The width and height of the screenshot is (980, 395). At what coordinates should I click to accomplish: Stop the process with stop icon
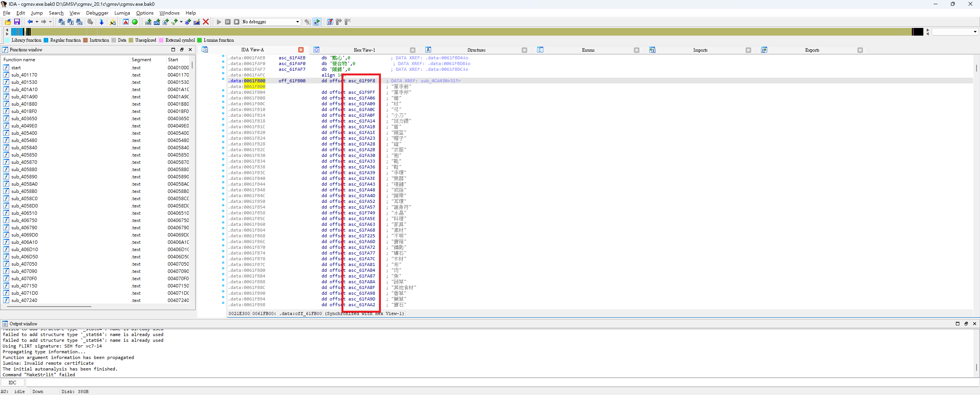pyautogui.click(x=237, y=22)
